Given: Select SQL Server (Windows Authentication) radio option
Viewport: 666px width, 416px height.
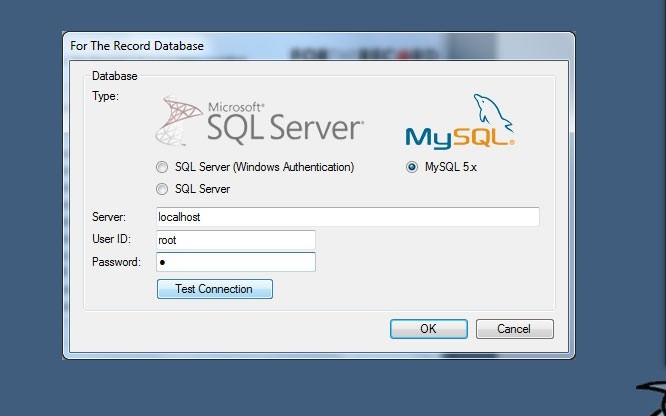Looking at the screenshot, I should [x=162, y=167].
